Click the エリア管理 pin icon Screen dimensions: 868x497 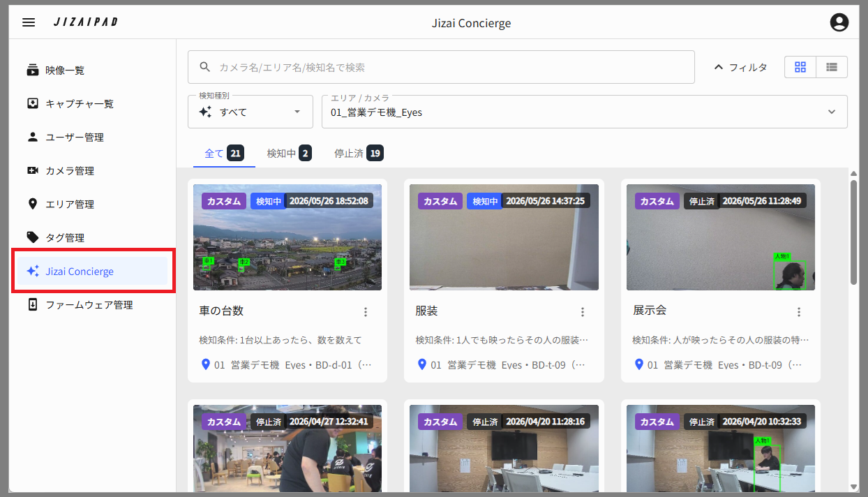33,204
